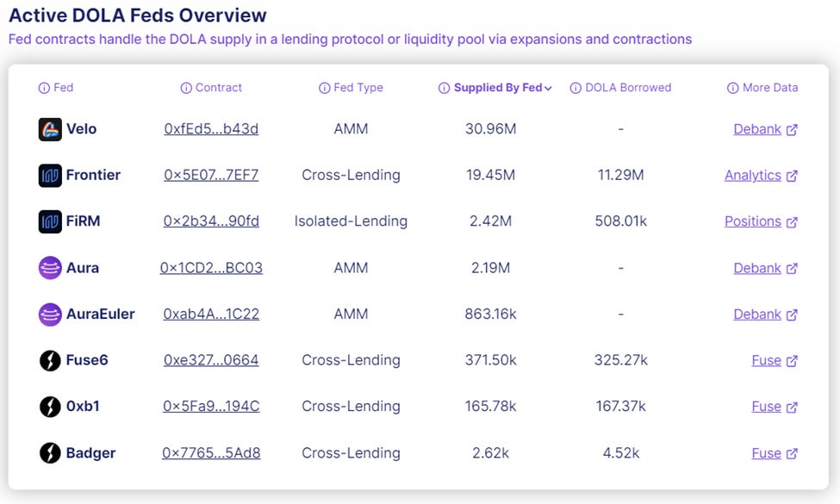Image resolution: width=840 pixels, height=504 pixels.
Task: Click external link icon in Velo row
Action: pos(792,129)
